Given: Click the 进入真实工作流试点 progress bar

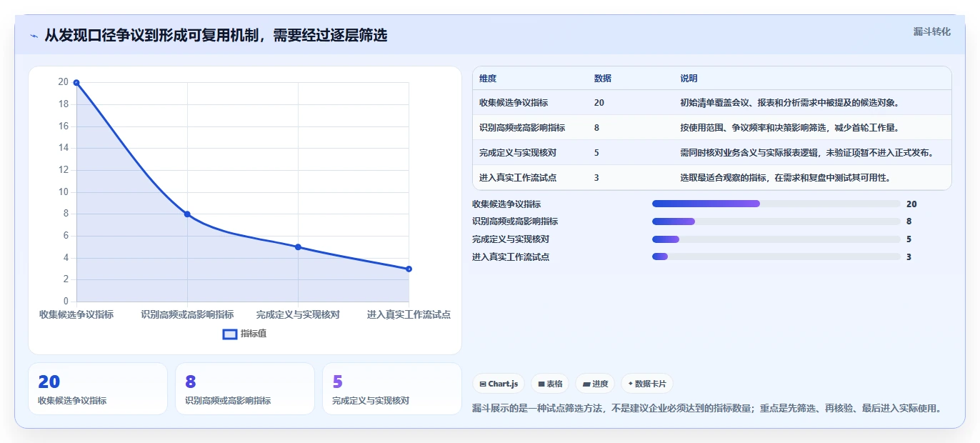Looking at the screenshot, I should coord(776,257).
